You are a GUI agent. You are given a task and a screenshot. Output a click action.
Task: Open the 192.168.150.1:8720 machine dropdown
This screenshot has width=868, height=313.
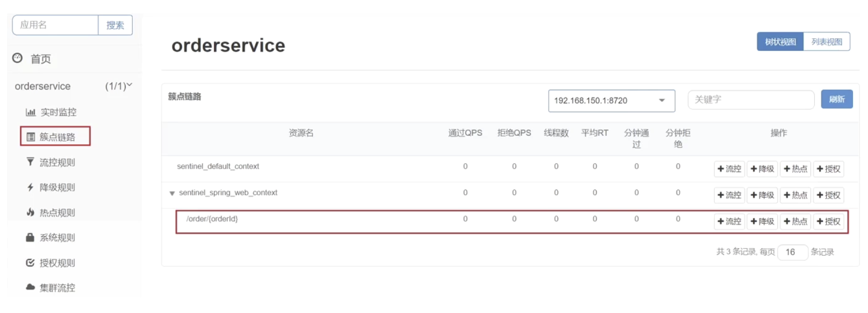click(612, 100)
